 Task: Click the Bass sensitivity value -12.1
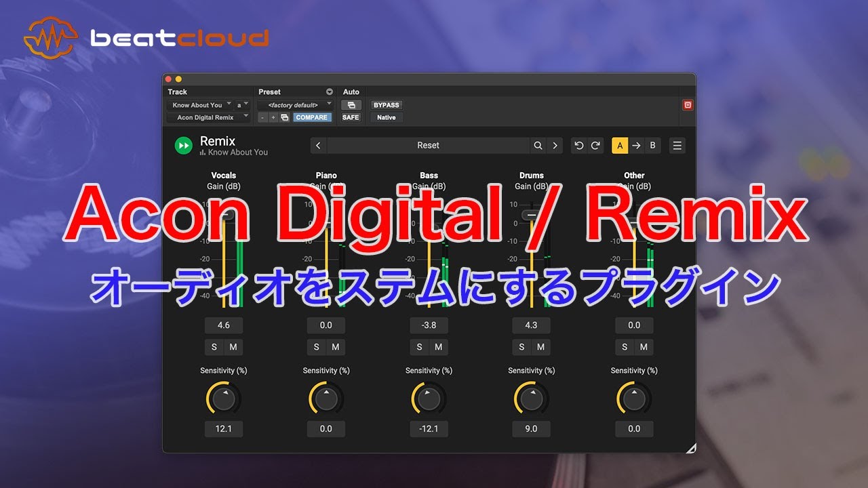pyautogui.click(x=429, y=429)
